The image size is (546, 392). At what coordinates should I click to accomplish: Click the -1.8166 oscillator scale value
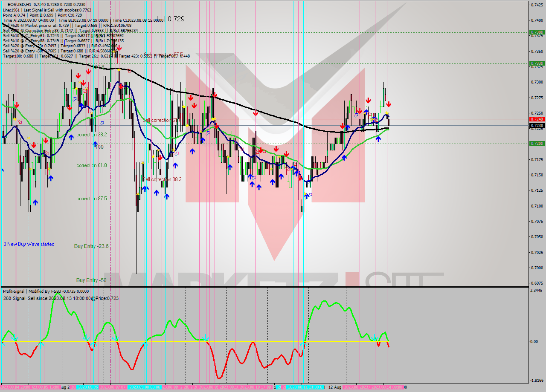(537, 380)
